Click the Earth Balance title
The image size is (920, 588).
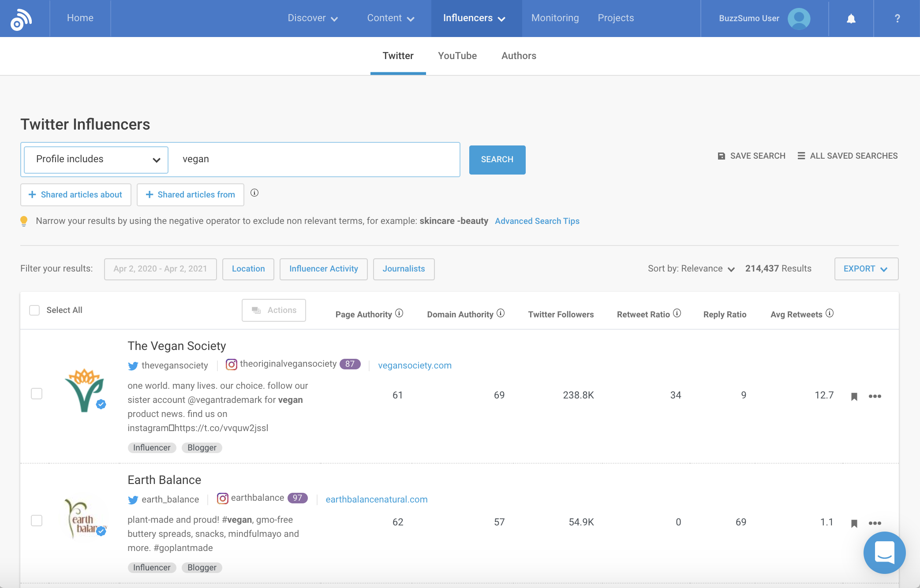164,480
